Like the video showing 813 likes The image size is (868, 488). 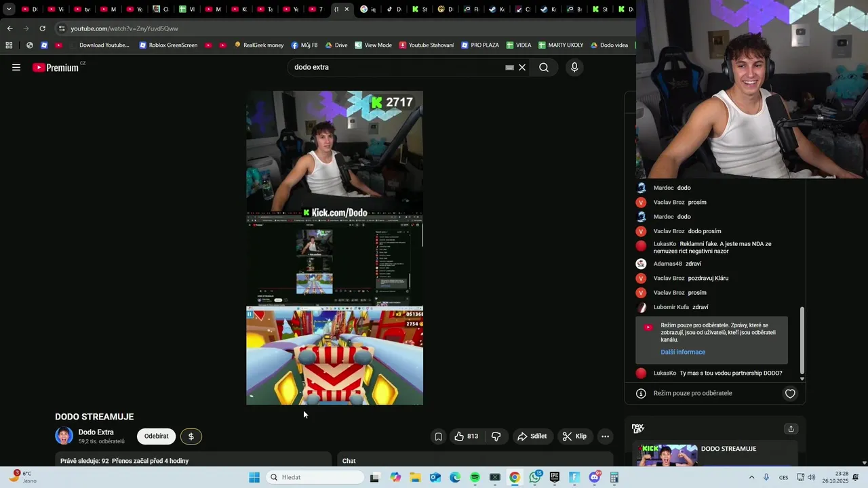click(x=467, y=436)
